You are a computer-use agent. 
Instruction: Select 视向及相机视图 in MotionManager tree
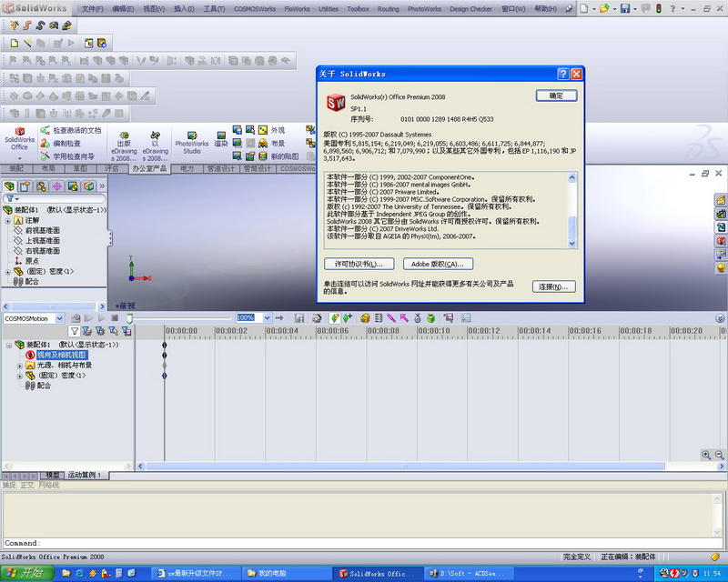(x=61, y=355)
